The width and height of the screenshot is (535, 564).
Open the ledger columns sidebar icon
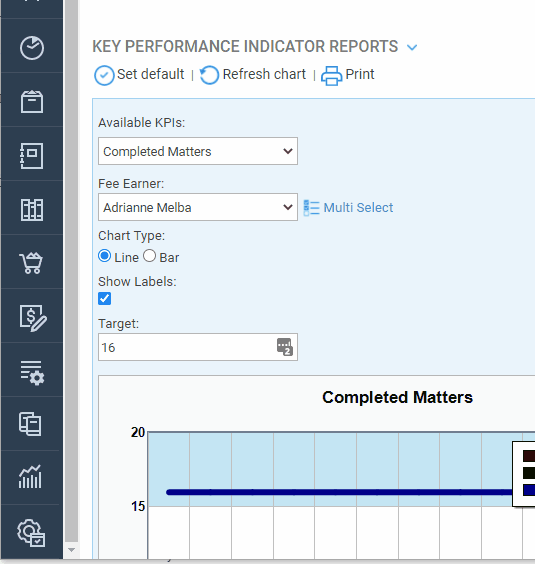32,209
